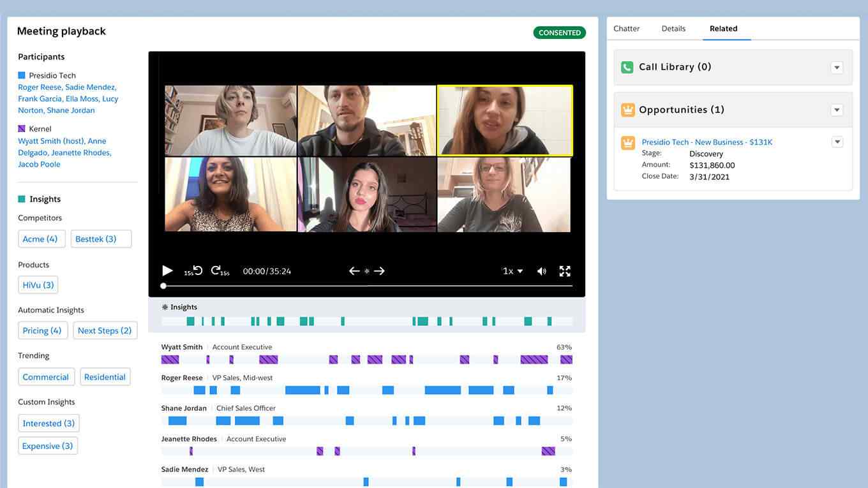The width and height of the screenshot is (868, 488).
Task: Select the Besttek (3) competitor insight
Action: click(x=101, y=239)
